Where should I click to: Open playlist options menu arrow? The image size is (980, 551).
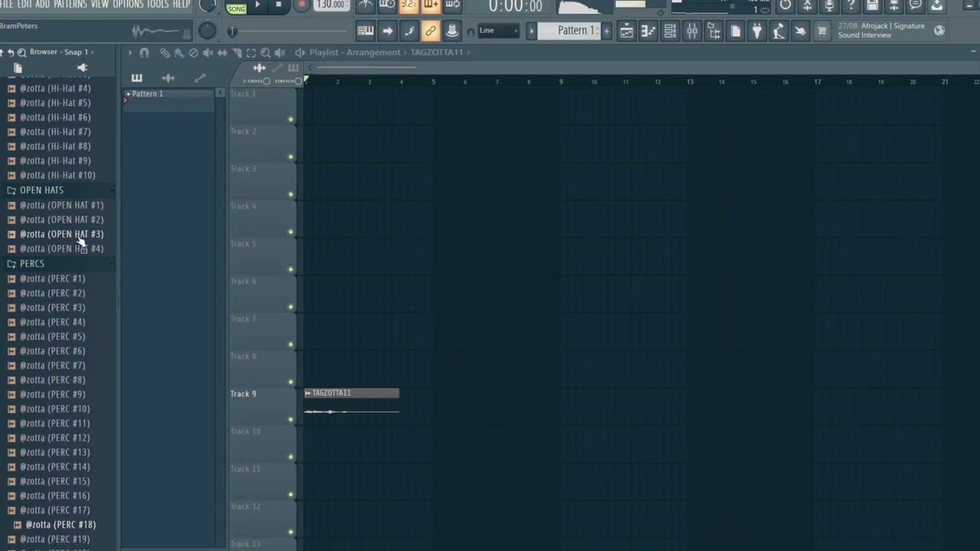[x=130, y=53]
